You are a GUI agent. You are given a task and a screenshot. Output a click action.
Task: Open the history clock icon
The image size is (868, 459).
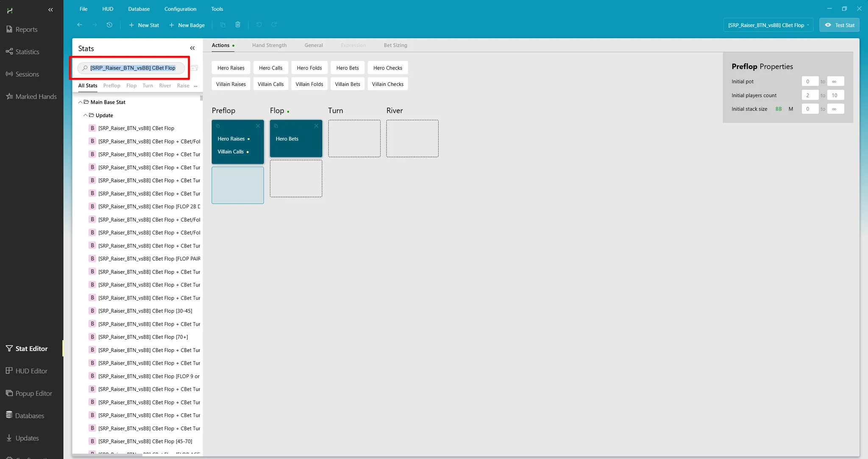click(109, 25)
